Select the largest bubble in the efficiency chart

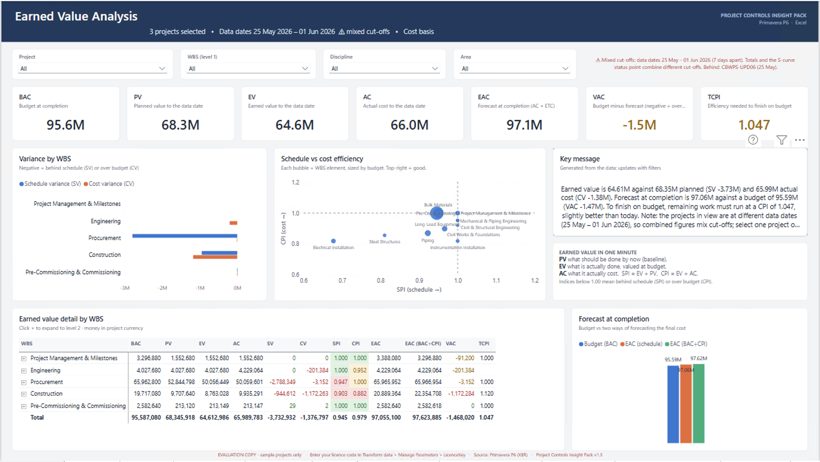pos(436,213)
